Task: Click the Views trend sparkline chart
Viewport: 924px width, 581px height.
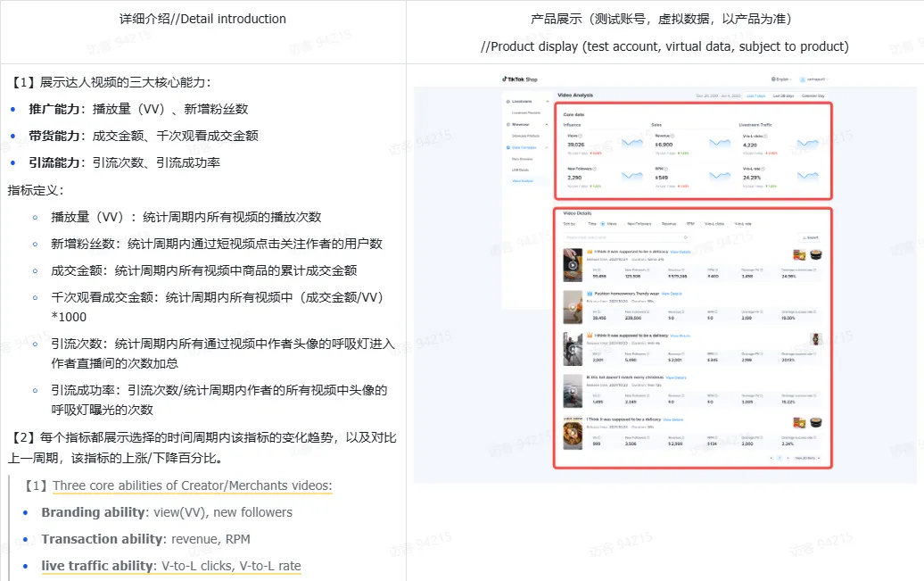Action: pos(632,144)
